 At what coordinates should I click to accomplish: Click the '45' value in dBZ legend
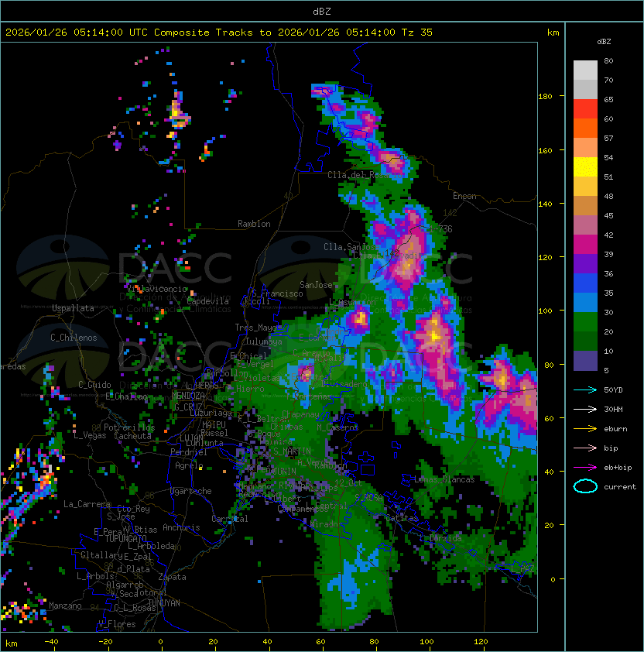[x=608, y=216]
